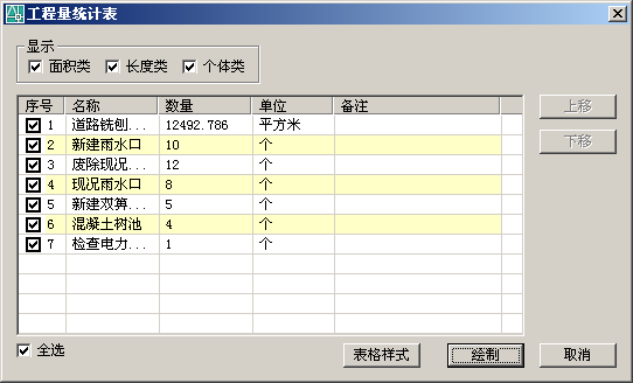Screen dimensions: 633x383
Task: Click the unit 个 in 检查电力 row
Action: coord(265,244)
